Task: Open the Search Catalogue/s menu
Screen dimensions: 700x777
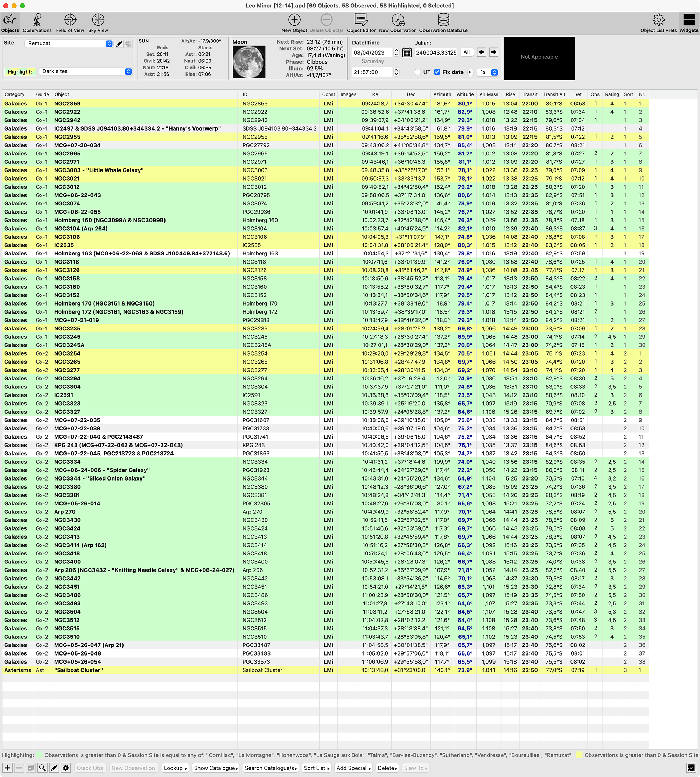Action: (x=271, y=768)
